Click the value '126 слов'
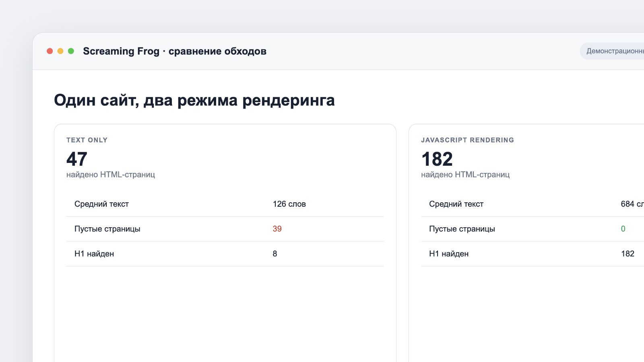Screen dimensions: 644x362 pyautogui.click(x=289, y=204)
